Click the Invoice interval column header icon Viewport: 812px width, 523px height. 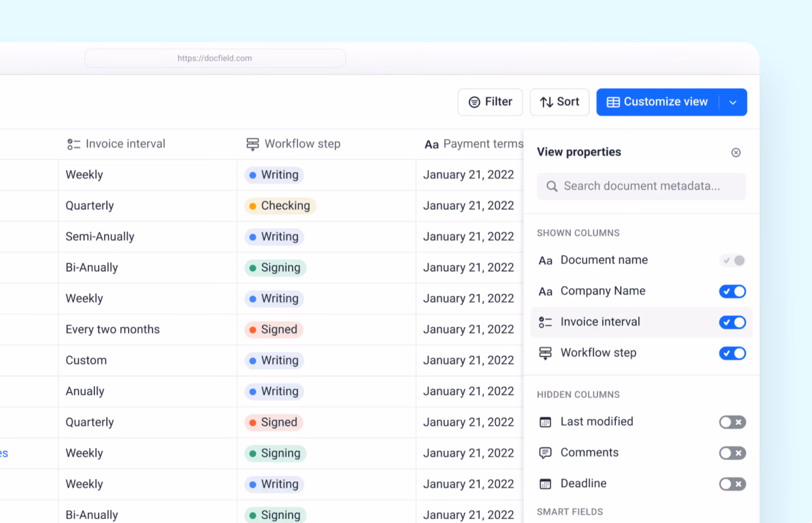click(x=73, y=144)
